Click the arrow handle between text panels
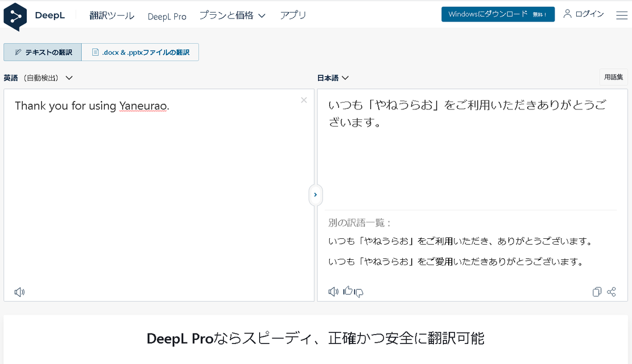632x364 pixels. 315,195
